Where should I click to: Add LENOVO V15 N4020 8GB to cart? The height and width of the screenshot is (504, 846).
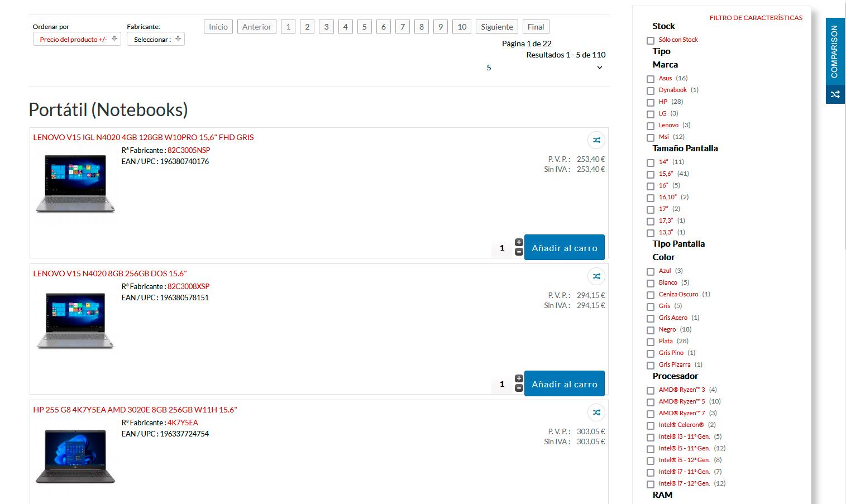[x=565, y=383]
